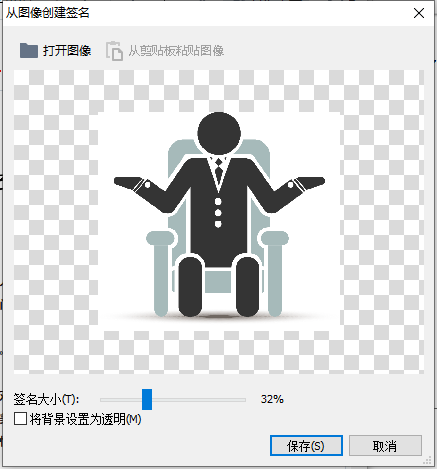This screenshot has height=469, width=437.
Task: Click the blue signature size slider handle
Action: coord(147,399)
